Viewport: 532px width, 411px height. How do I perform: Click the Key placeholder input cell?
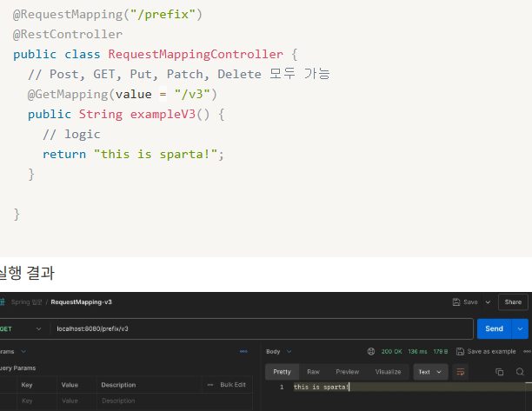coord(37,401)
